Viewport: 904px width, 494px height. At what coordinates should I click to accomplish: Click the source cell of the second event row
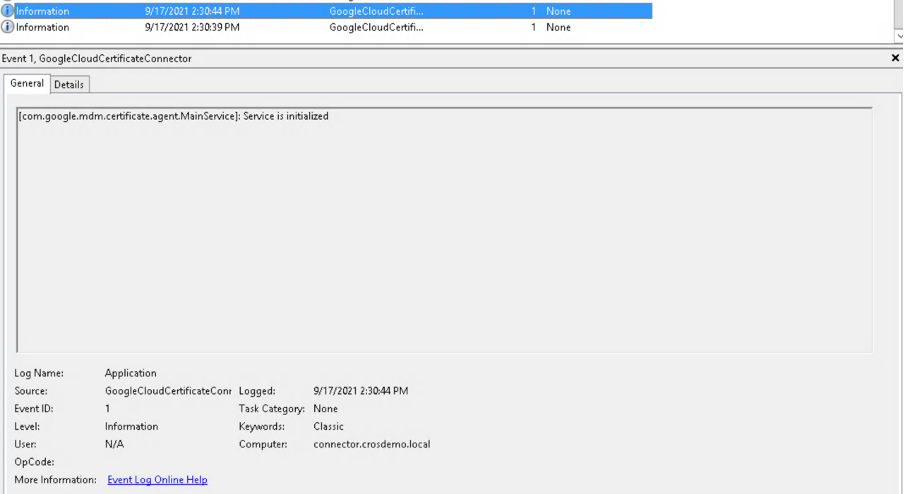[376, 27]
